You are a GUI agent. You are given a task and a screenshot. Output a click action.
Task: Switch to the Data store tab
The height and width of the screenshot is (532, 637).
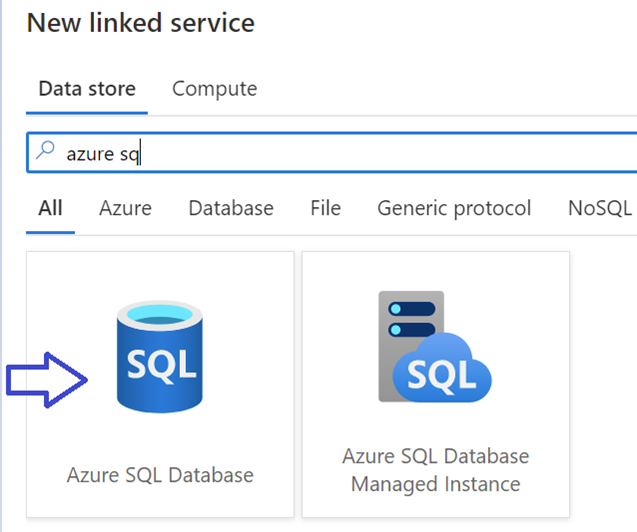coord(87,89)
